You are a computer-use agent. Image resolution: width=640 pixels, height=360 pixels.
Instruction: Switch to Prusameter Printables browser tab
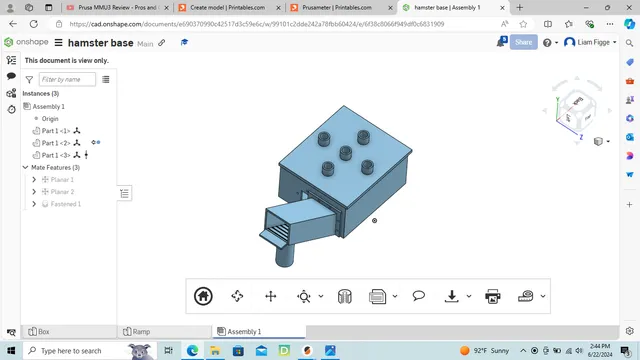click(x=341, y=8)
